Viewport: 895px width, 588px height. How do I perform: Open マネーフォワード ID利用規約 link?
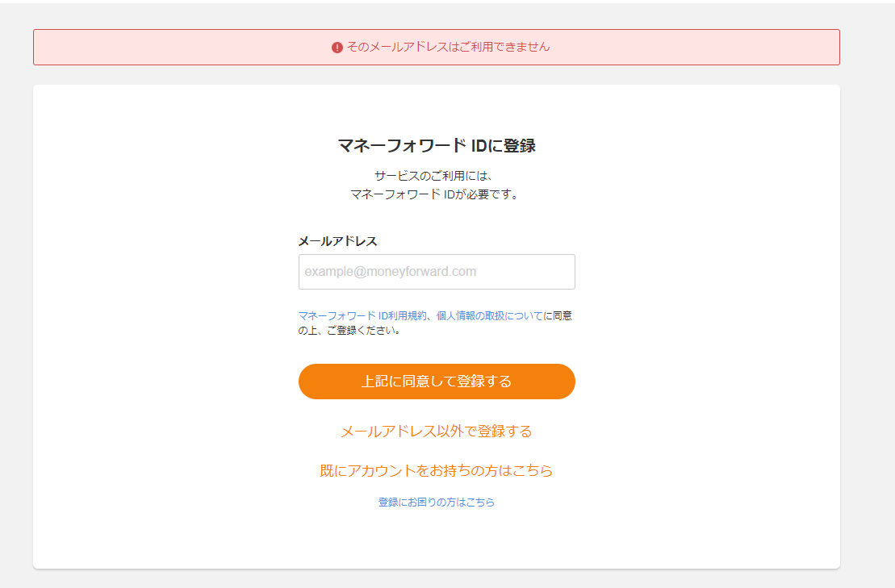click(x=362, y=315)
